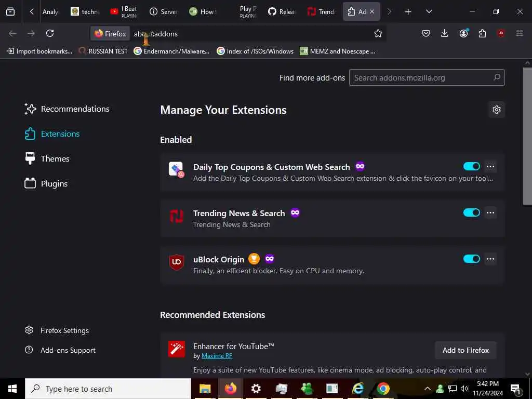532x399 pixels.
Task: Open the Themes sidebar section
Action: coord(47,158)
